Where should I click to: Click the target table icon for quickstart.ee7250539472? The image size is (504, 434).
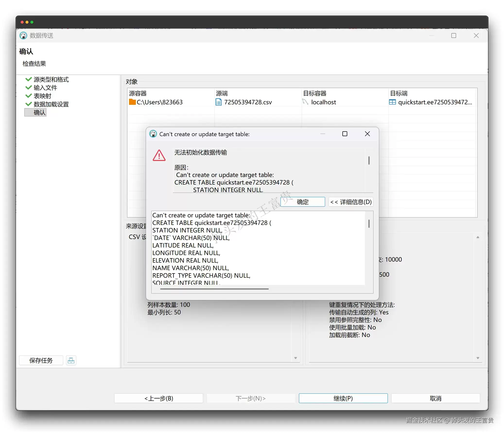[x=392, y=102]
